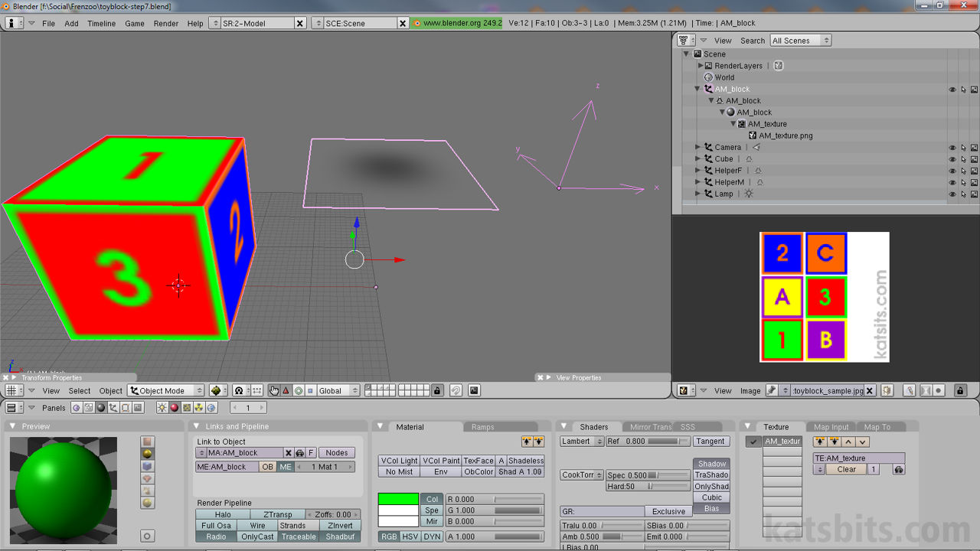Open the Lambert diffuse shader dropdown
The width and height of the screenshot is (980, 551).
581,442
